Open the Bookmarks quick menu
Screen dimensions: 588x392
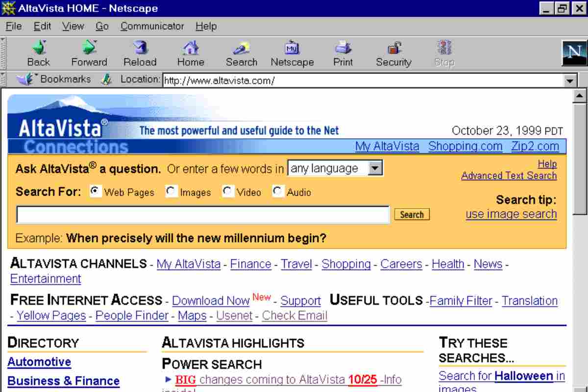(54, 79)
